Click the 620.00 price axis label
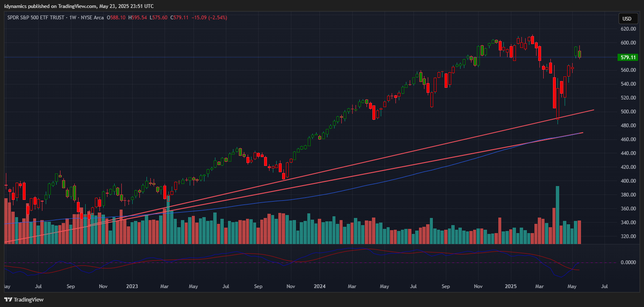 (628, 29)
